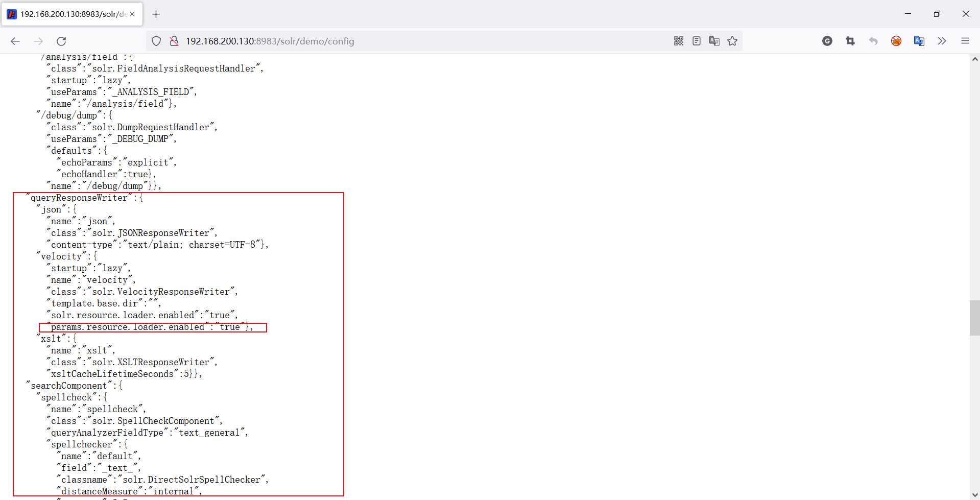Click "xsltCacheLifetimeSeconds":5 line
The height and width of the screenshot is (500, 980).
point(124,374)
